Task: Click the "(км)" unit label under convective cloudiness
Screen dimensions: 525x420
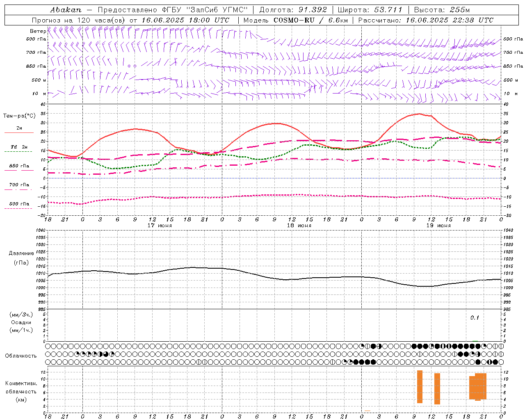Action: point(21,399)
